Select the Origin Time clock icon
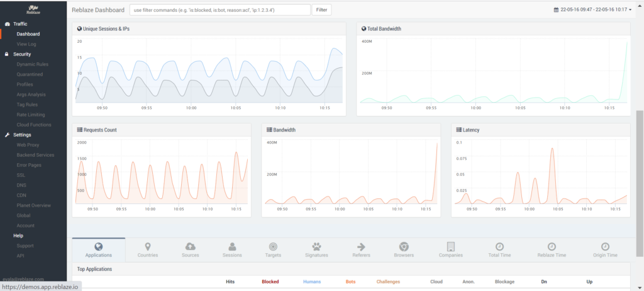 [x=605, y=246]
